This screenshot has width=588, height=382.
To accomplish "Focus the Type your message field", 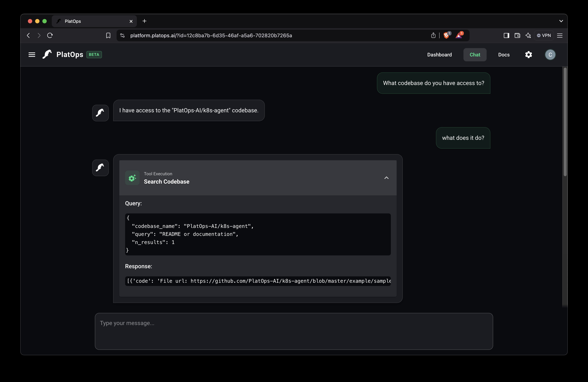I will point(294,331).
